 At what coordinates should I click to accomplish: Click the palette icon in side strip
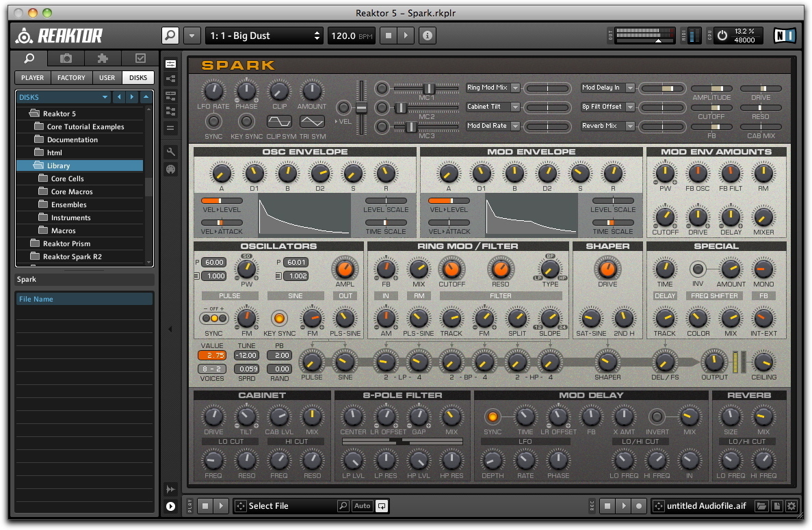tap(170, 169)
